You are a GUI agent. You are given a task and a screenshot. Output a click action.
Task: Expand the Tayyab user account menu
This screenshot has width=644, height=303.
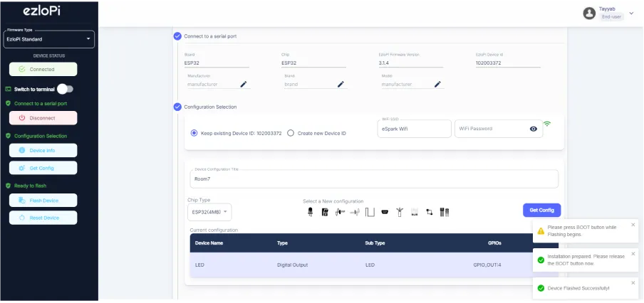point(631,13)
